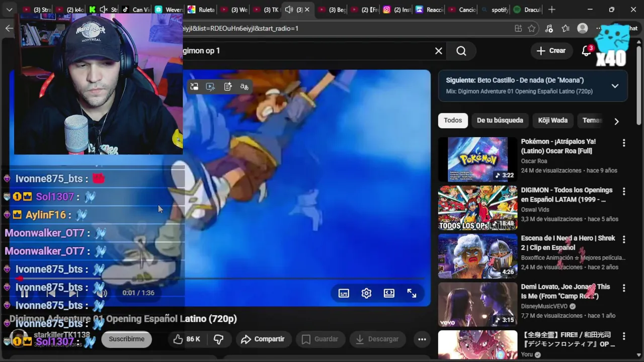Image resolution: width=644 pixels, height=362 pixels.
Task: Click the notes overlay icon on video
Action: [228, 86]
